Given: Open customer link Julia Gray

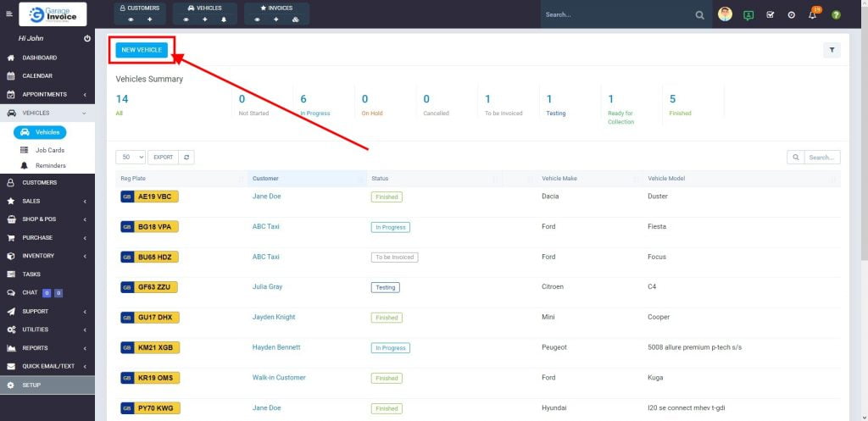Looking at the screenshot, I should [x=267, y=287].
